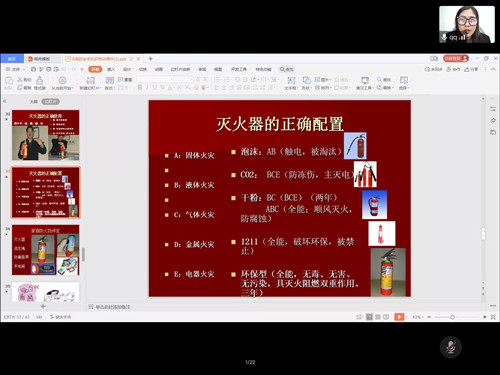
Task: Click the orange slideshow play button in status bar
Action: (399, 317)
